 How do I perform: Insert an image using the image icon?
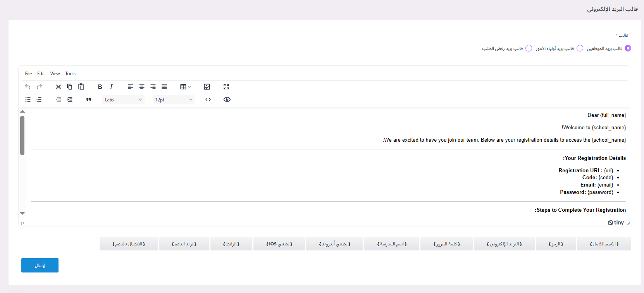click(207, 87)
